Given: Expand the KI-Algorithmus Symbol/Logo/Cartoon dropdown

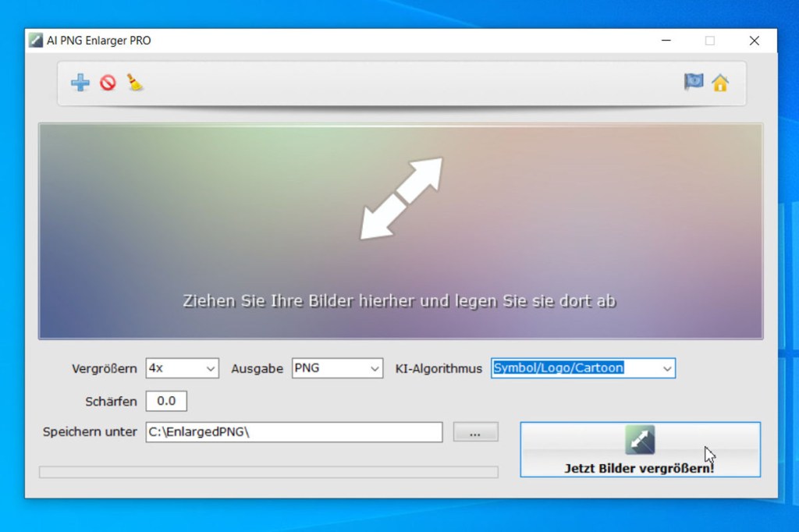Looking at the screenshot, I should click(584, 368).
